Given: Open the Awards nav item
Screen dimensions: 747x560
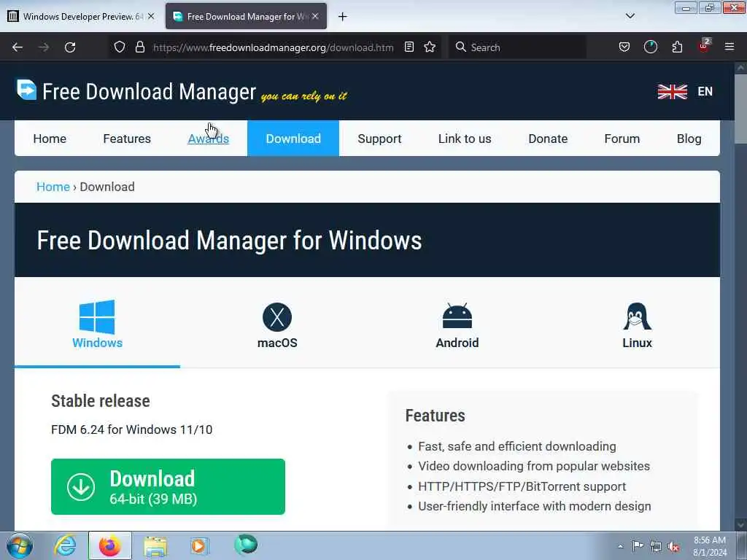Looking at the screenshot, I should [208, 139].
